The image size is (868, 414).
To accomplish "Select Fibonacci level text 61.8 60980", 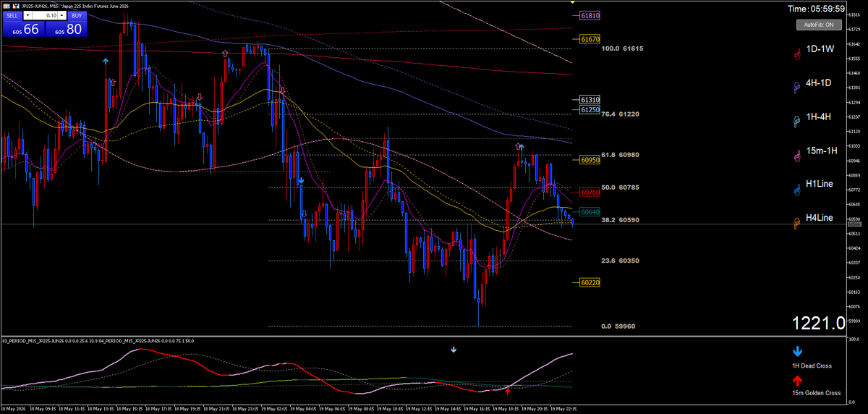I will pos(621,155).
